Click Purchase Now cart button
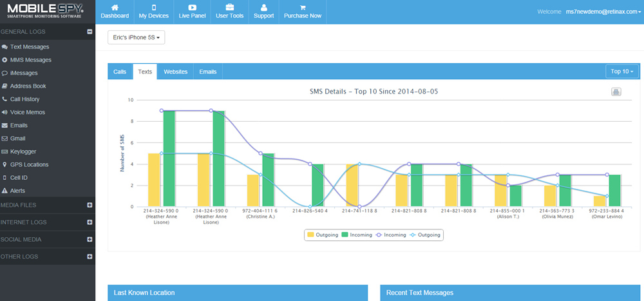 pos(303,12)
